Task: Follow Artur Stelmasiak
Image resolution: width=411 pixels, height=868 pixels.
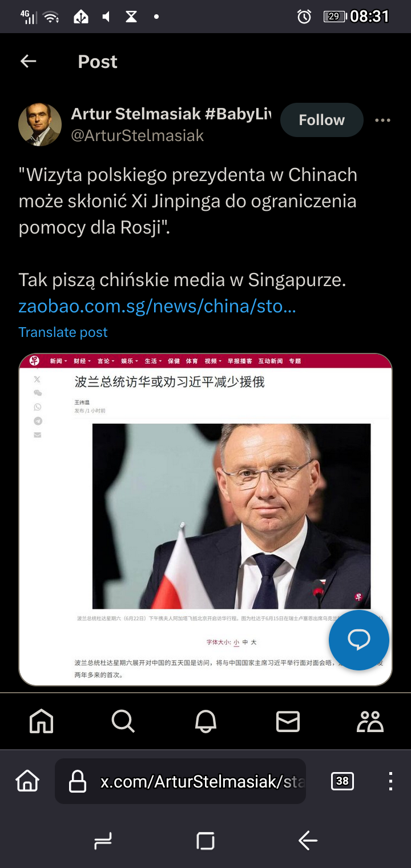Action: click(322, 120)
